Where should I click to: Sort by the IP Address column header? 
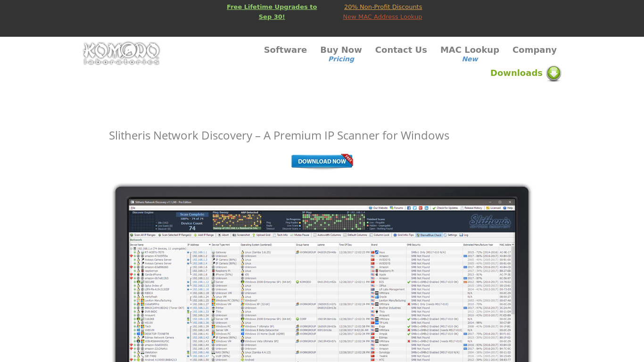198,245
